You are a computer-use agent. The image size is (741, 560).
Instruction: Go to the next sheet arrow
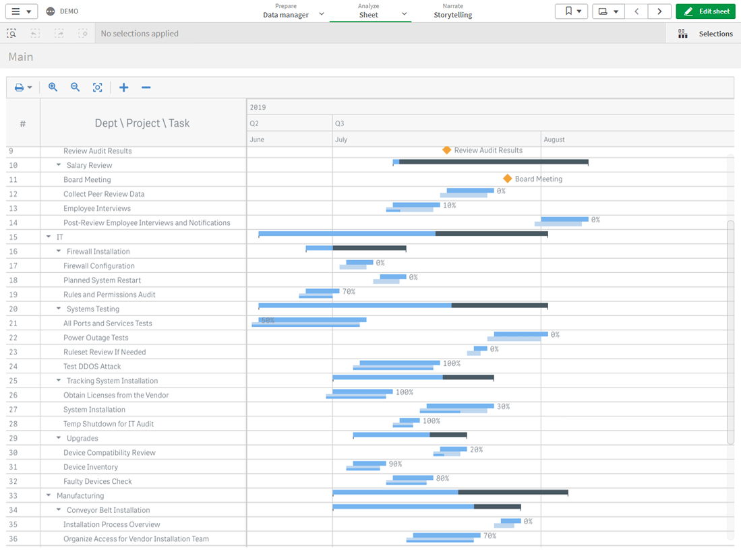coord(659,11)
